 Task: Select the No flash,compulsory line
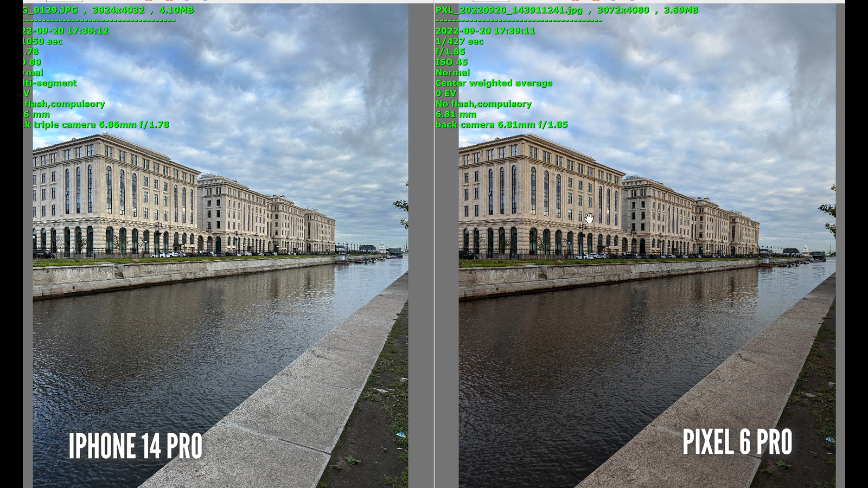483,104
